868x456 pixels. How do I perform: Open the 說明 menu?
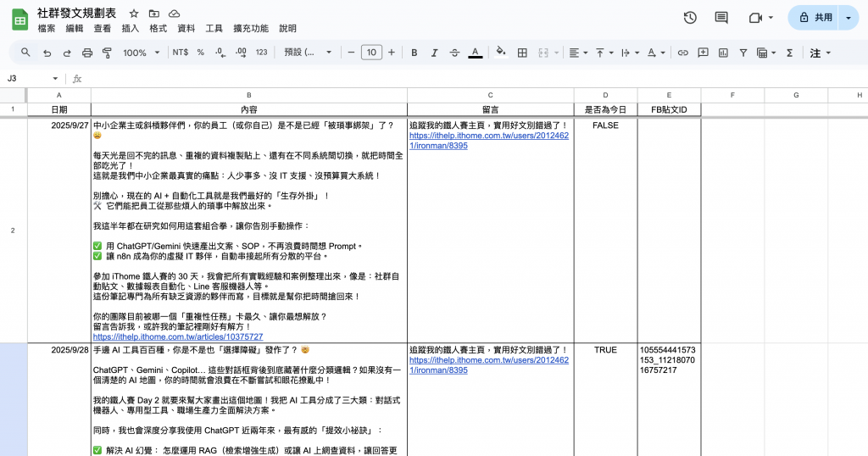click(x=287, y=28)
